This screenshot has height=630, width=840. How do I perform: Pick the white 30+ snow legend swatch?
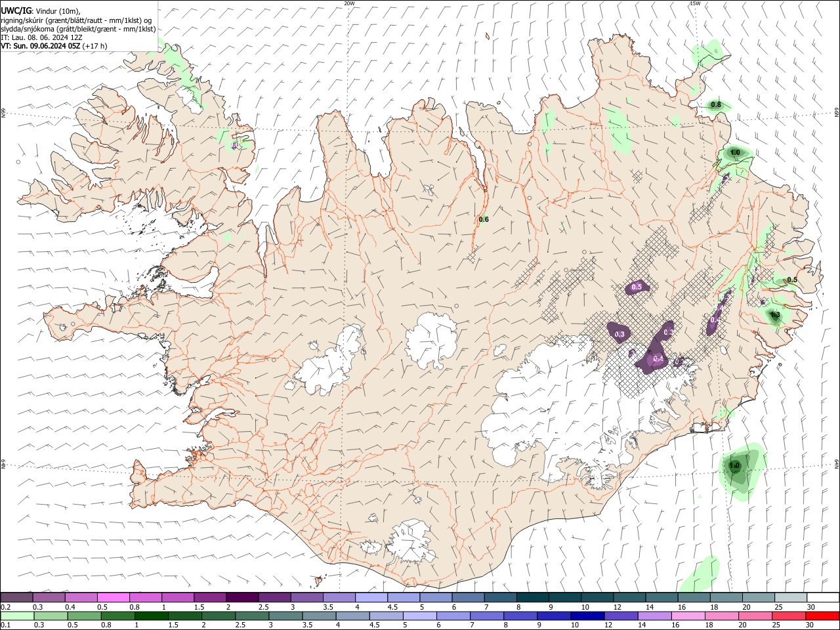822,597
